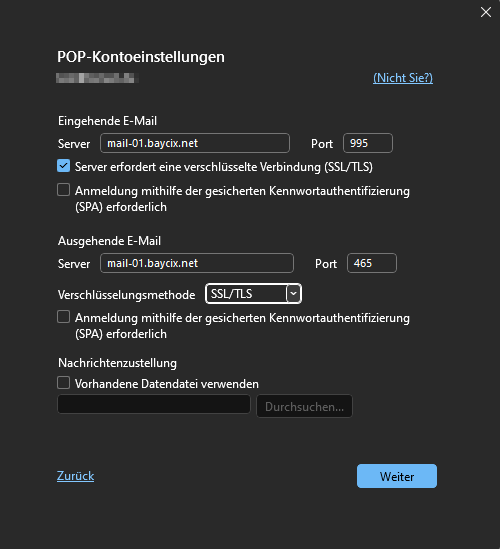Viewport: 500px width, 549px height.
Task: Enable SPA checkbox under Ausgehende E-Mail
Action: pos(63,317)
